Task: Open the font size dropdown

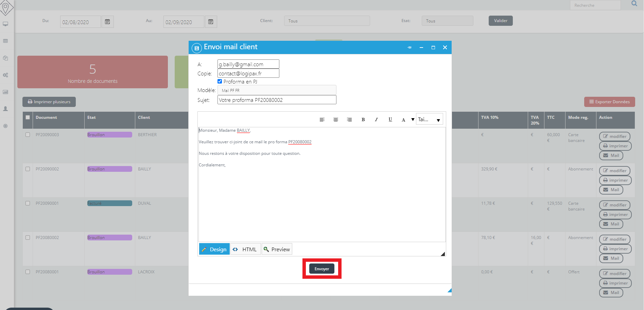Action: click(x=429, y=120)
